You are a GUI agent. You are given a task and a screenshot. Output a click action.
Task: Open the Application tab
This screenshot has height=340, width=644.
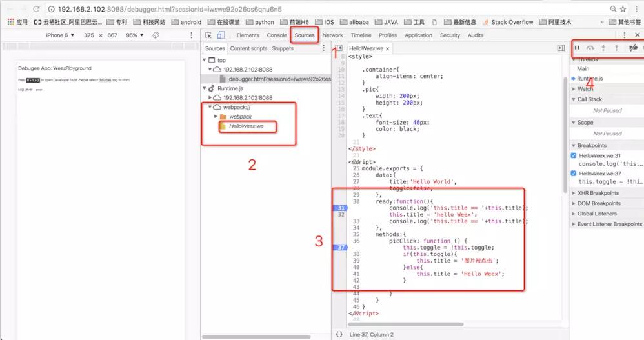pos(419,35)
